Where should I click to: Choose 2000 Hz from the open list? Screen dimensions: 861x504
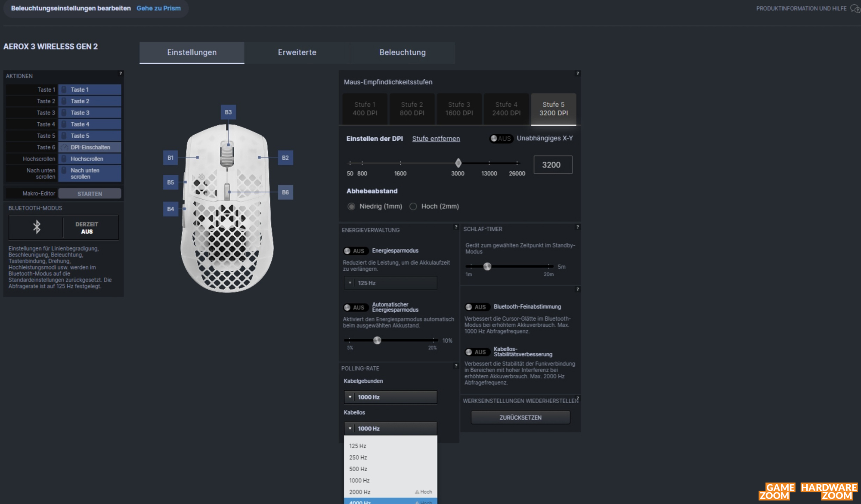tap(390, 492)
